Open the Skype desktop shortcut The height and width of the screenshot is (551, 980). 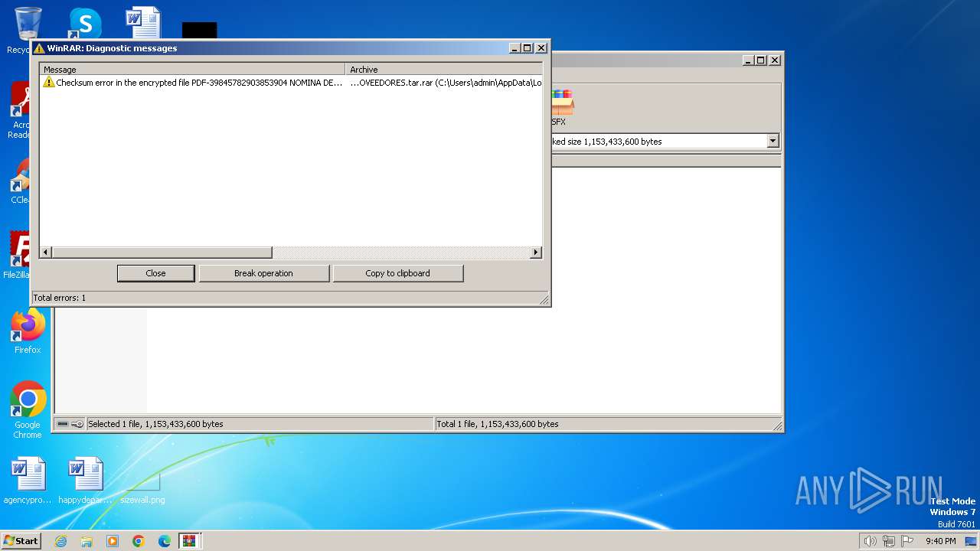click(x=84, y=23)
